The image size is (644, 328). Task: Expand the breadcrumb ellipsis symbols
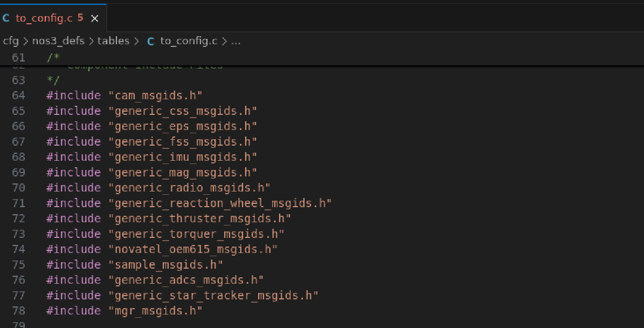coord(236,41)
